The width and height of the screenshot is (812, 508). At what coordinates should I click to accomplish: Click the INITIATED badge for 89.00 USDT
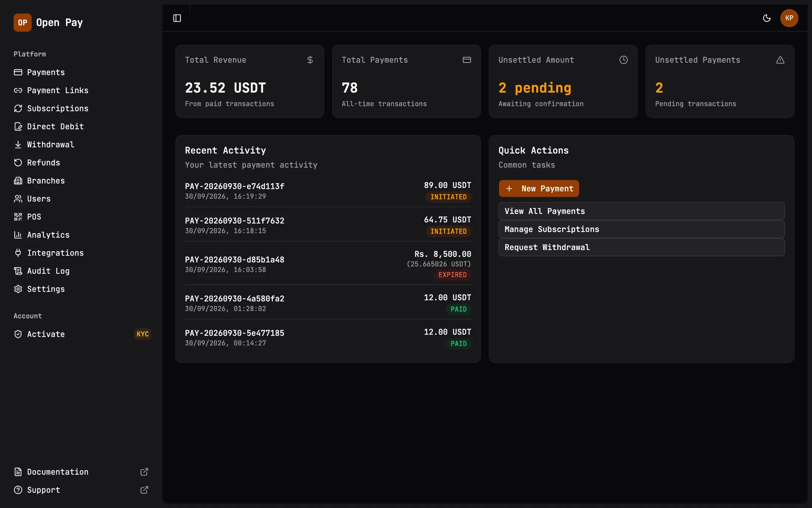pyautogui.click(x=448, y=197)
